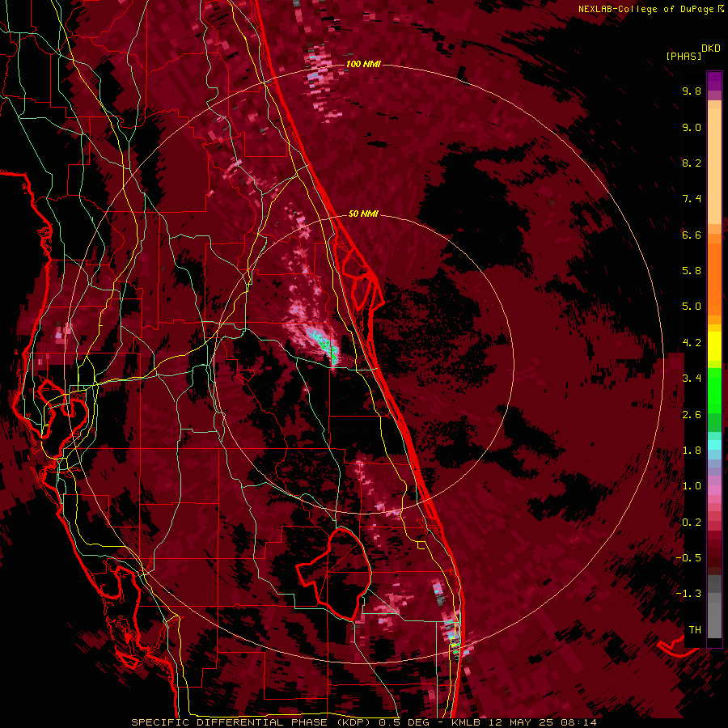Click the [PHAS] legend header

(x=684, y=56)
